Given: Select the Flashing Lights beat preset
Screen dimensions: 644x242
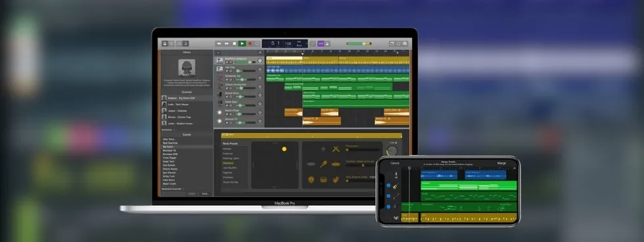Looking at the screenshot, I should 231,158.
